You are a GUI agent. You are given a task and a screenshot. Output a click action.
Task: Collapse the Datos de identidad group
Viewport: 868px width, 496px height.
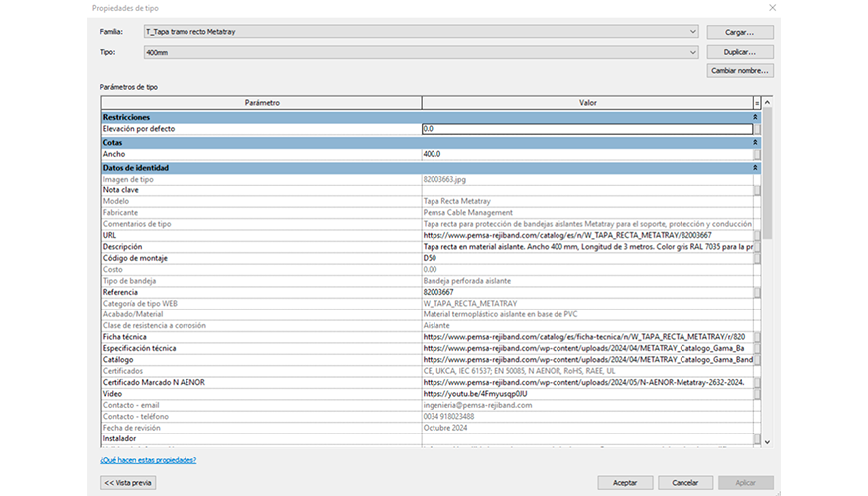[755, 168]
